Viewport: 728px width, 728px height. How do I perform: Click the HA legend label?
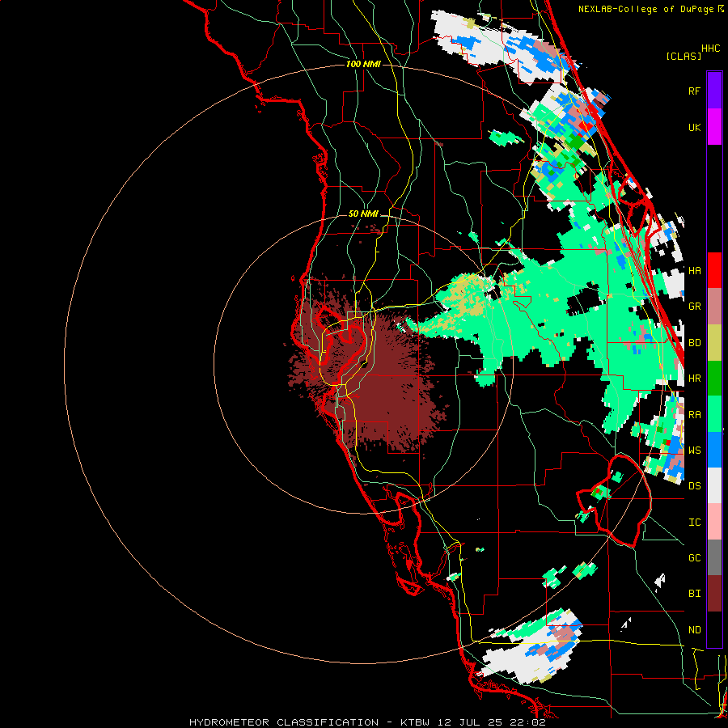(694, 271)
